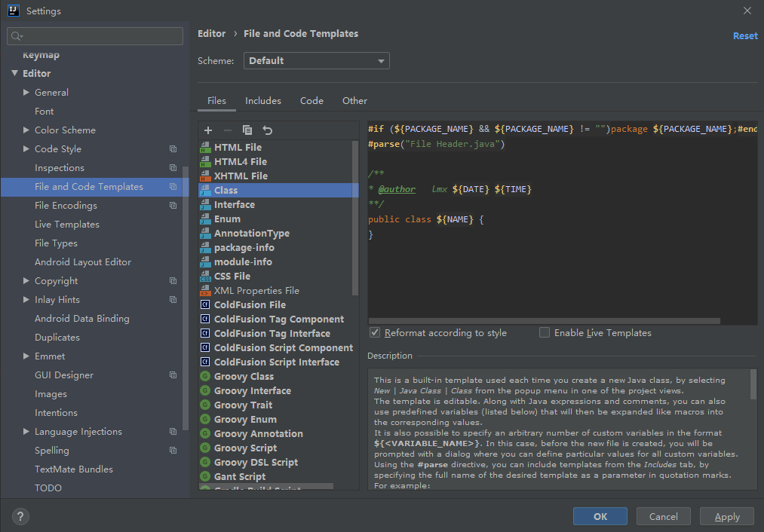Select TODO in the settings tree
This screenshot has height=532, width=764.
point(48,488)
